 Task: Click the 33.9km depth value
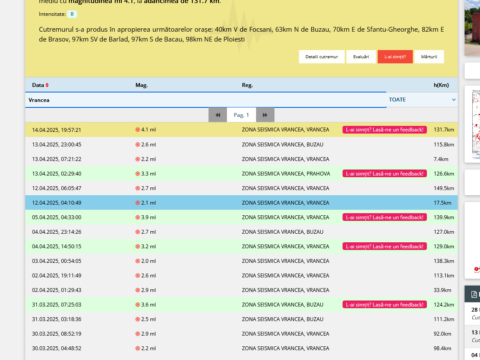442,290
